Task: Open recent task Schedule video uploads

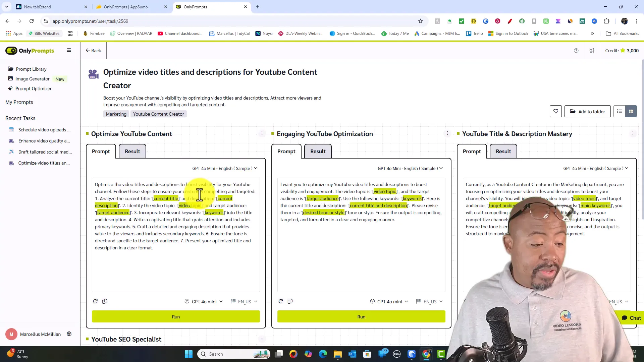Action: pyautogui.click(x=40, y=130)
